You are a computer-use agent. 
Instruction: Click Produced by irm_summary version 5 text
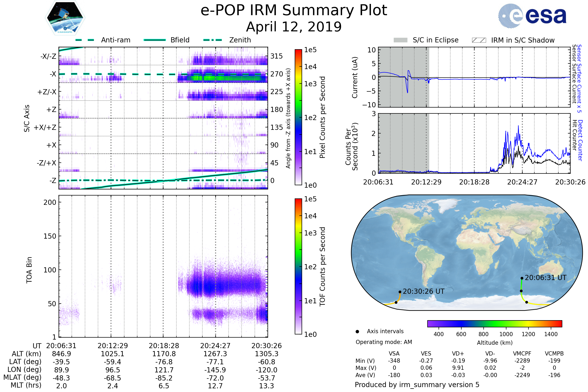(x=417, y=384)
